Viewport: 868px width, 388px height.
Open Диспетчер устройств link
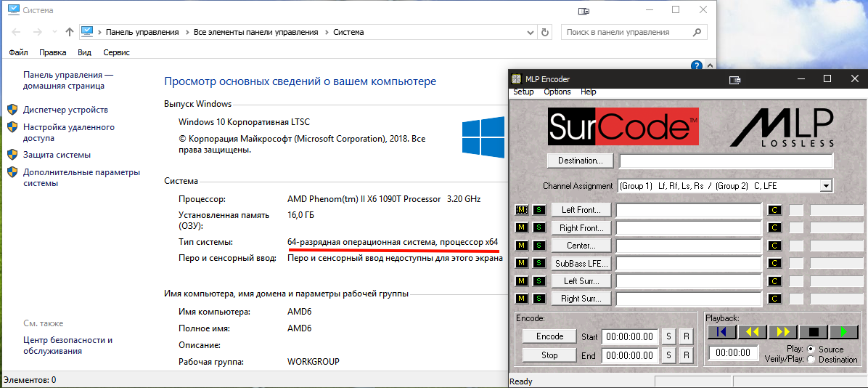[65, 110]
